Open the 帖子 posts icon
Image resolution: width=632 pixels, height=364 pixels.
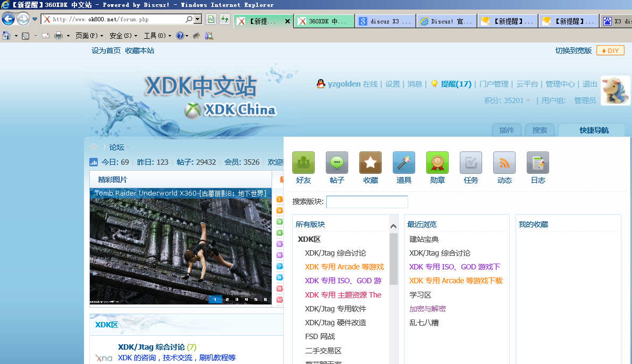point(336,163)
